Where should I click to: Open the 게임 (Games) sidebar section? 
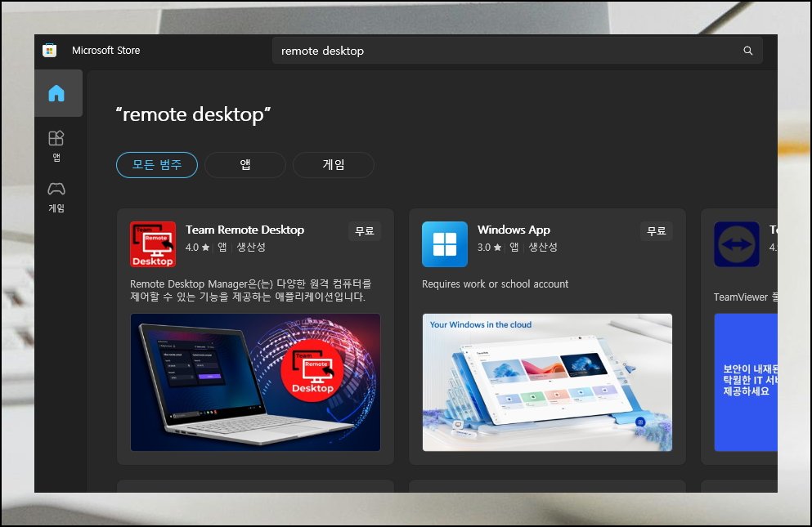tap(56, 197)
